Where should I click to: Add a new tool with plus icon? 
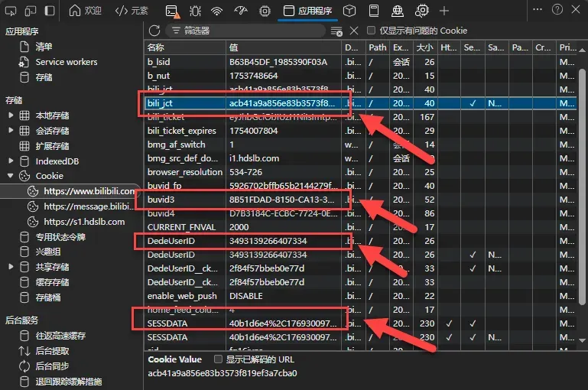pos(444,11)
